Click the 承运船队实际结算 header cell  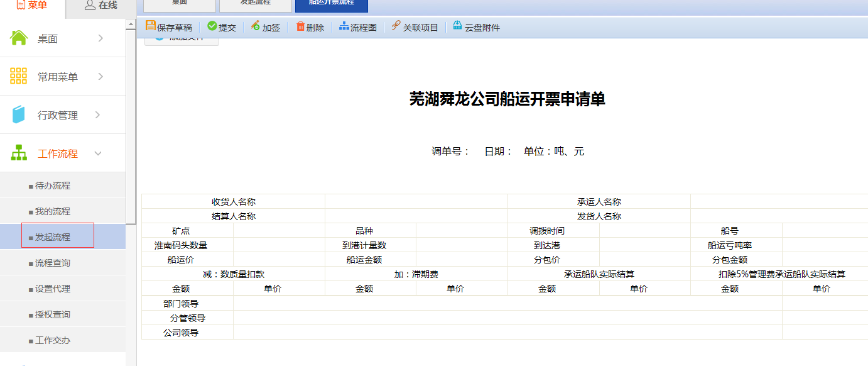tap(599, 274)
